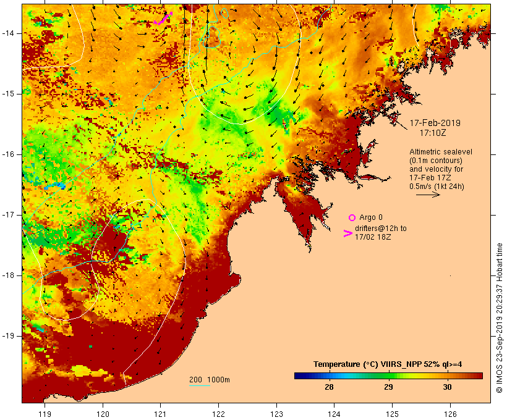Image resolution: width=507 pixels, height=420 pixels.
Task: Click the latitude label -16
Action: point(7,154)
